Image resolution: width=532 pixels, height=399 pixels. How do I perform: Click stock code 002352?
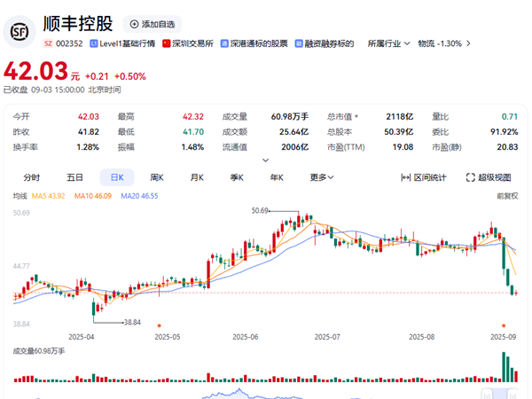point(69,43)
